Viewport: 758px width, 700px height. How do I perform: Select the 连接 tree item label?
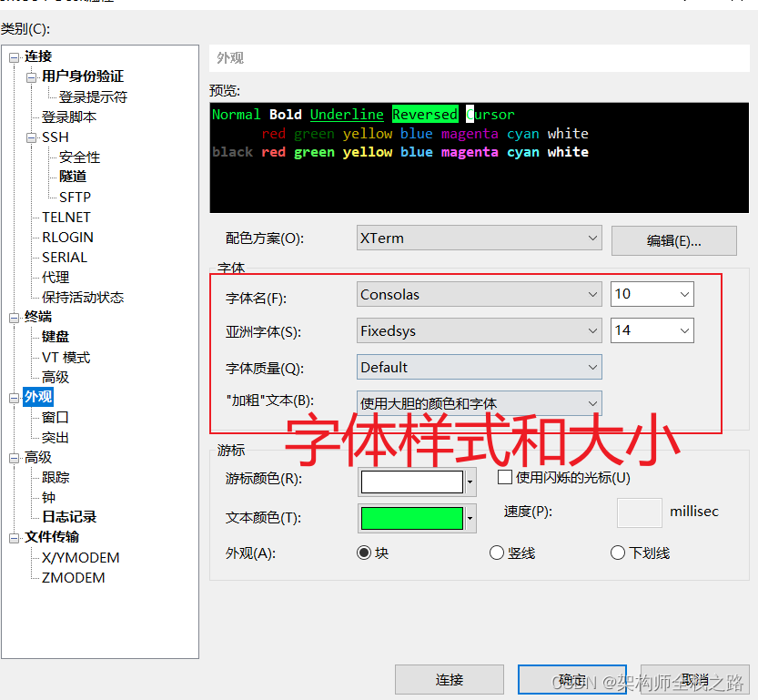(38, 56)
